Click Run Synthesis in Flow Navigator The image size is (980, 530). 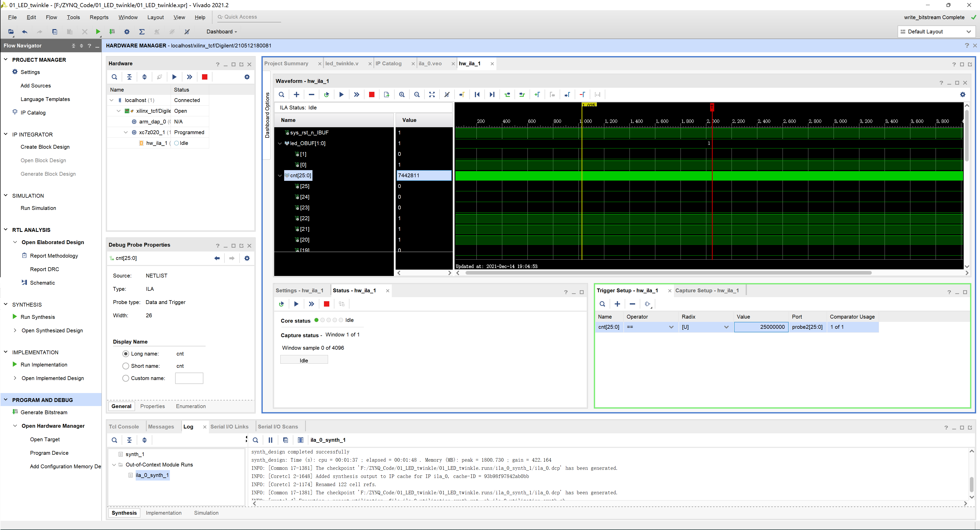38,317
